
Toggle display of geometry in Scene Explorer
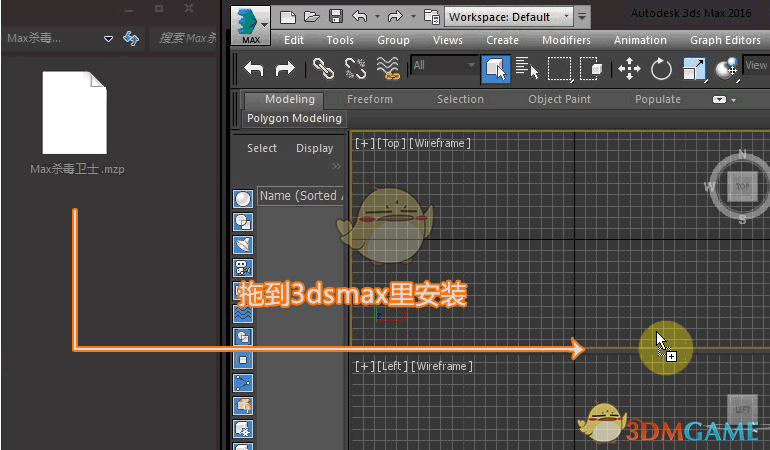[243, 198]
